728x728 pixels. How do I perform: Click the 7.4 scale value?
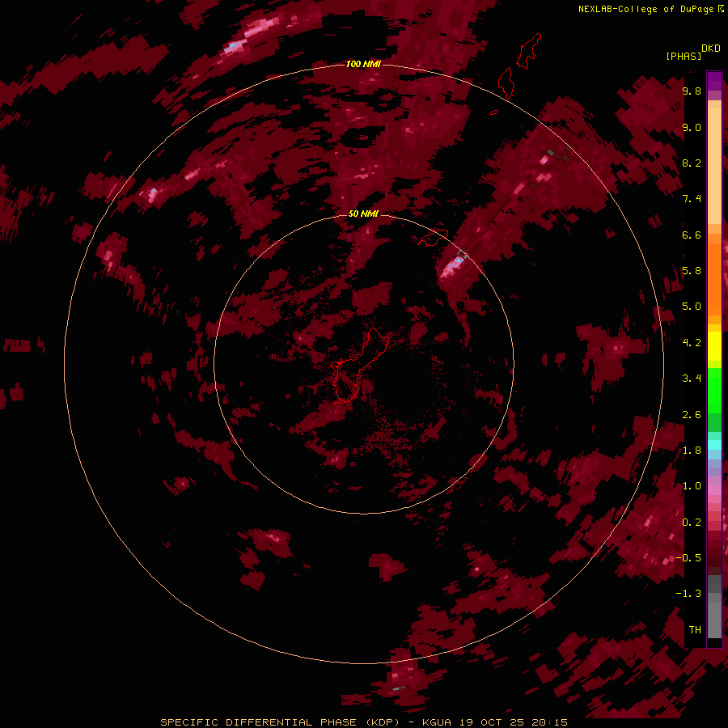click(692, 199)
